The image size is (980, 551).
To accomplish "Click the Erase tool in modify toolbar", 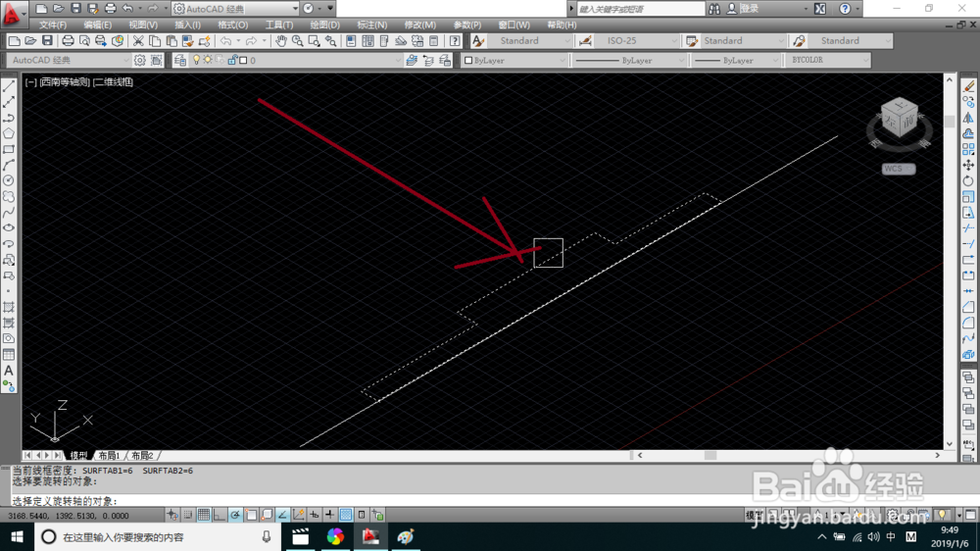I will pyautogui.click(x=968, y=86).
